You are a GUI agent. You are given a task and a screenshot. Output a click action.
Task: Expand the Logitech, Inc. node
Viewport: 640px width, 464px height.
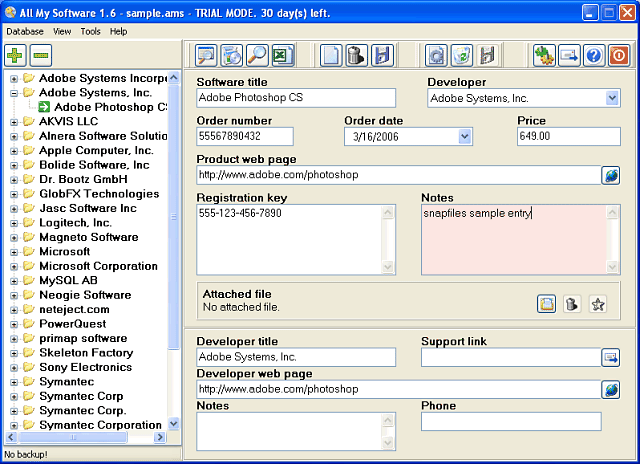point(14,223)
